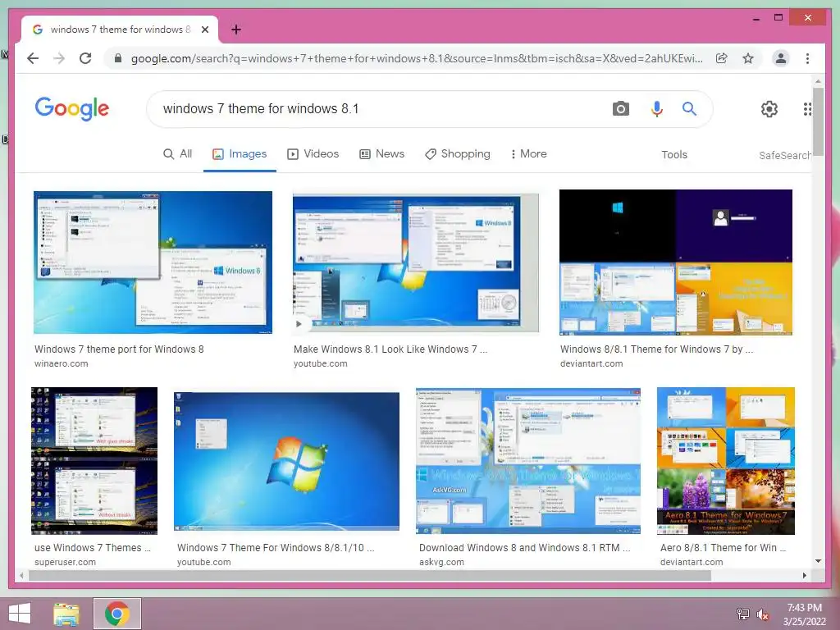
Task: Click 'Windows 7 Theme For Windows 8/8.1/10' title
Action: pyautogui.click(x=276, y=548)
